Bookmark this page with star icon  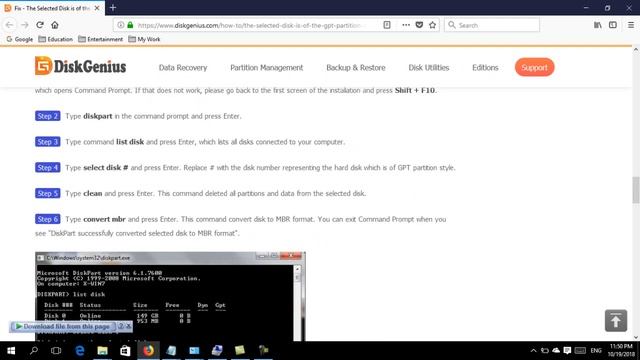click(x=433, y=25)
